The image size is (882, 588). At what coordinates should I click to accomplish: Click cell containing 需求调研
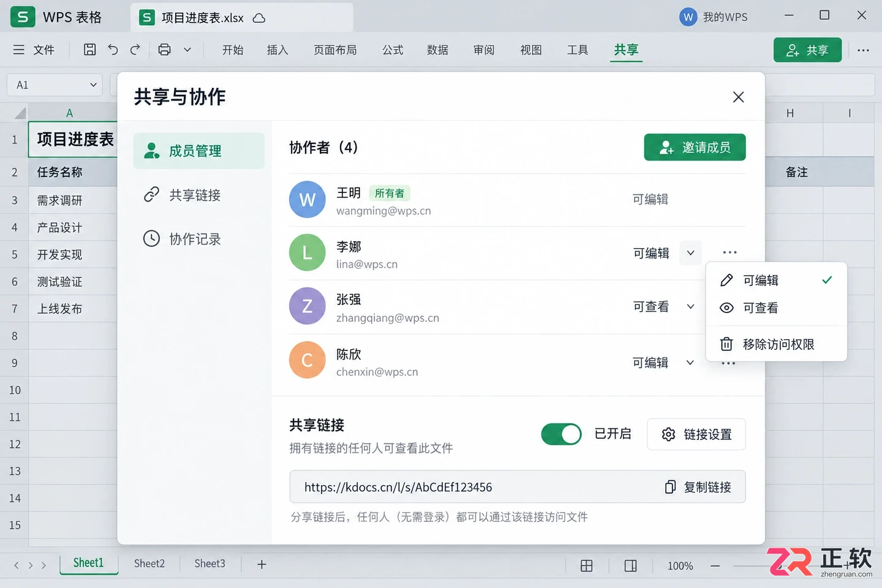pyautogui.click(x=72, y=200)
